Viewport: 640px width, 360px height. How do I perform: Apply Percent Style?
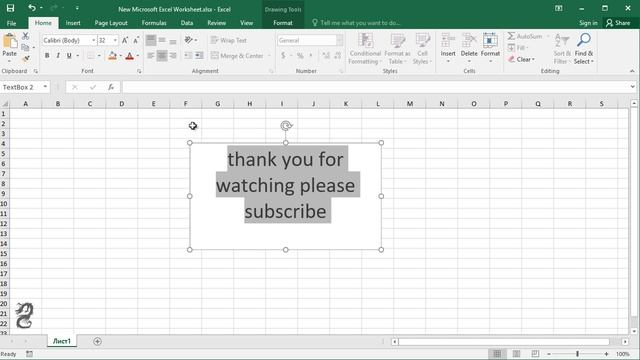coord(300,56)
